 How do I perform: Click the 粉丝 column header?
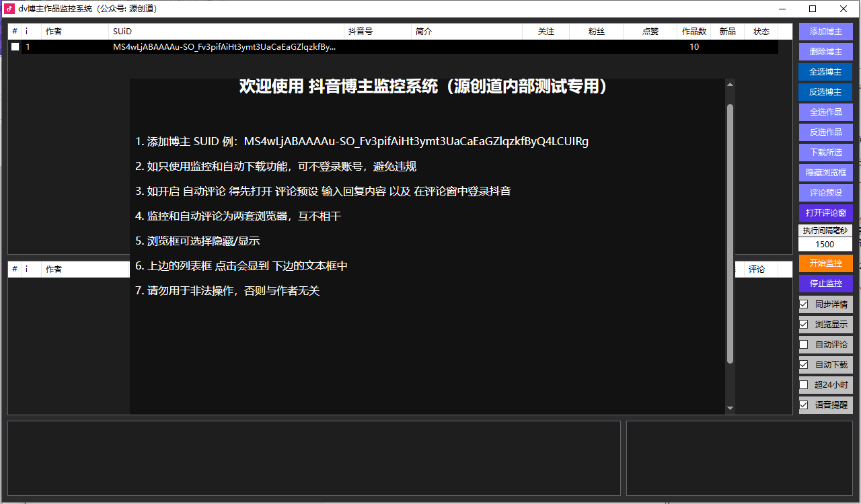click(596, 32)
